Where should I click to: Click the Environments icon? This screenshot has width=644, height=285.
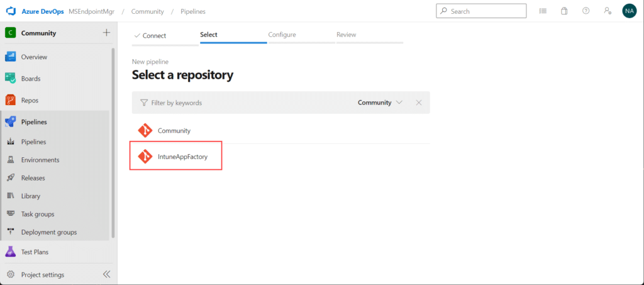coord(11,160)
